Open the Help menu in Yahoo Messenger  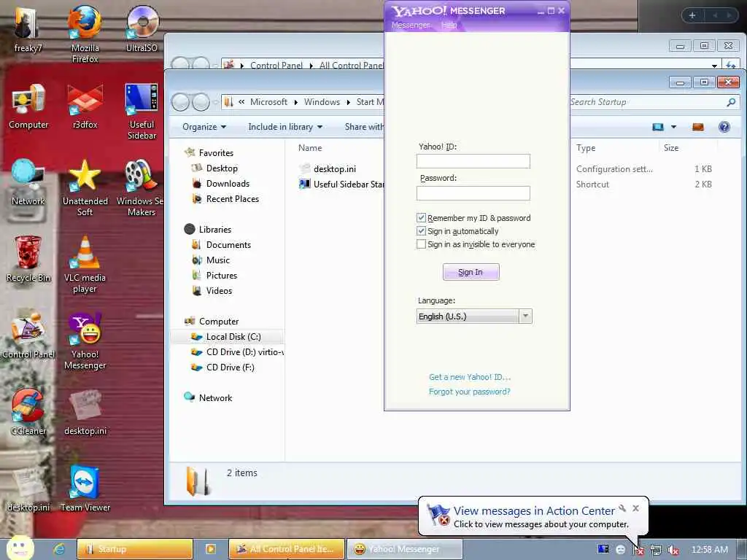pos(449,26)
